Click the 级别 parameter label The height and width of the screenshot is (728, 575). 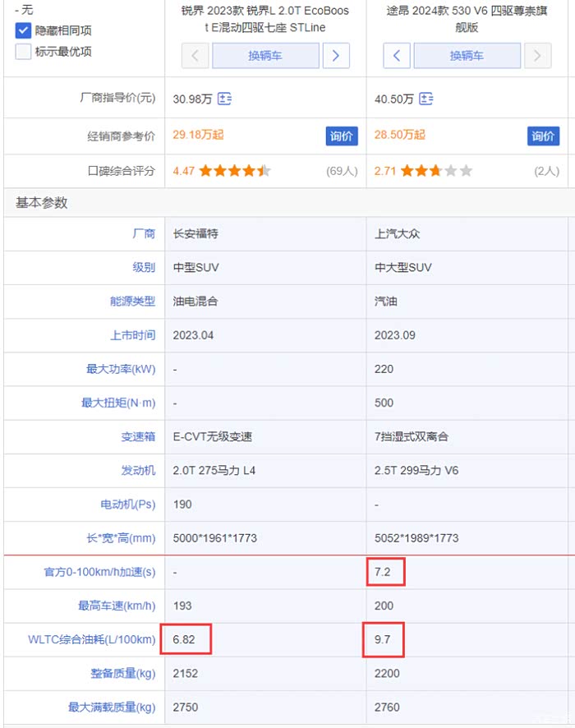coord(144,267)
